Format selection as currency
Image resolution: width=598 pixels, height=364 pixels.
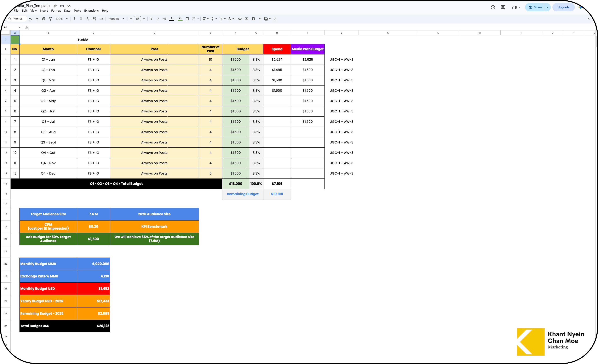point(74,19)
